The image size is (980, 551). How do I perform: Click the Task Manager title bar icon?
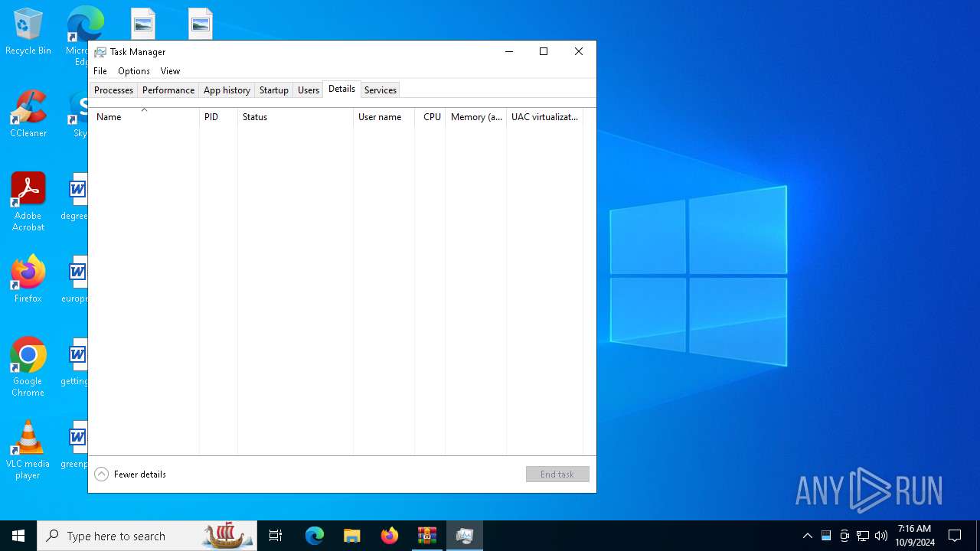coord(100,52)
